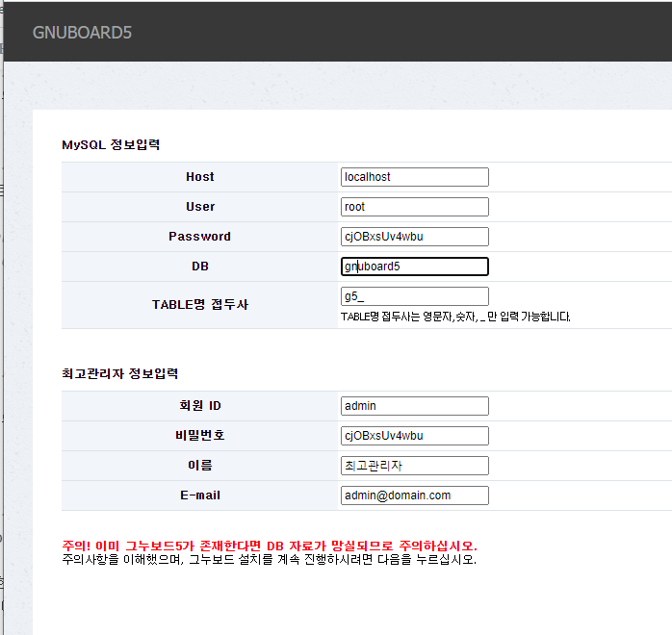The width and height of the screenshot is (672, 635).
Task: Click the 주의사항을 이해했으며 instruction text
Action: (270, 559)
